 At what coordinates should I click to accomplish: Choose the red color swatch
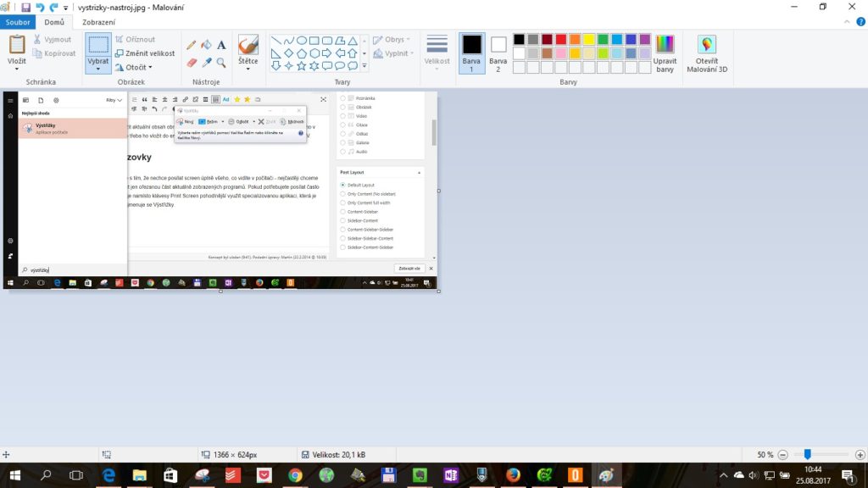click(561, 39)
